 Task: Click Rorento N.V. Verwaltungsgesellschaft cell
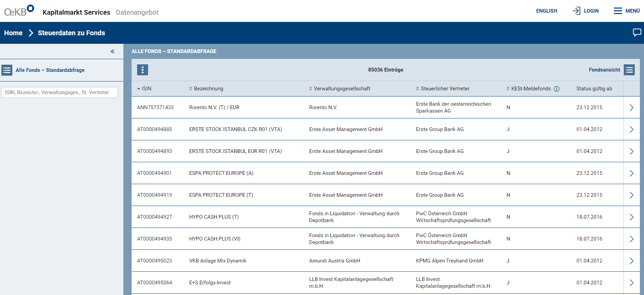click(323, 107)
